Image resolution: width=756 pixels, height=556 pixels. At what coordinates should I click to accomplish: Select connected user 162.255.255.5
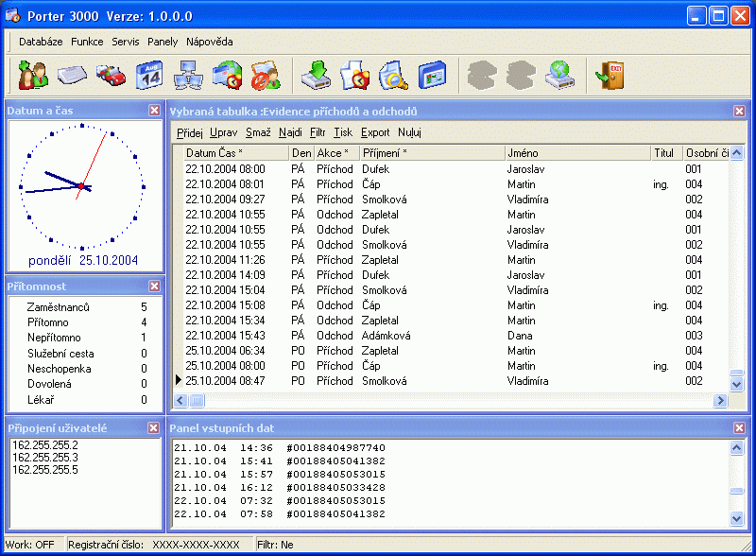[45, 470]
